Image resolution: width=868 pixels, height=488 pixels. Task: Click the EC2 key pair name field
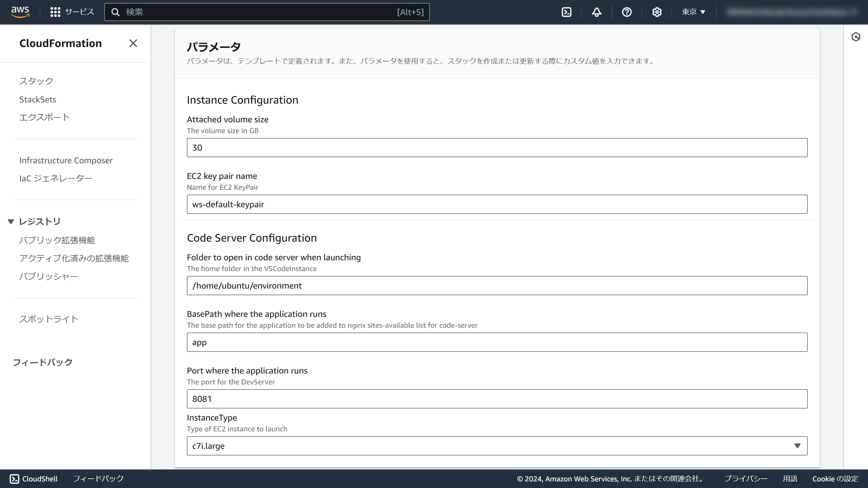(497, 204)
